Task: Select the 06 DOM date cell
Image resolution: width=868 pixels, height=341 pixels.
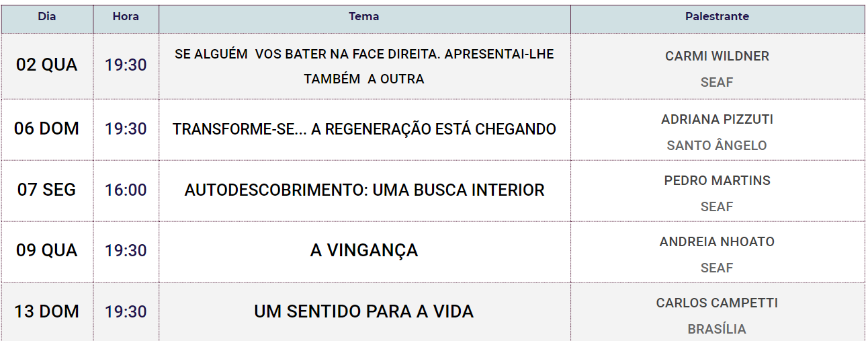Action: [x=47, y=128]
